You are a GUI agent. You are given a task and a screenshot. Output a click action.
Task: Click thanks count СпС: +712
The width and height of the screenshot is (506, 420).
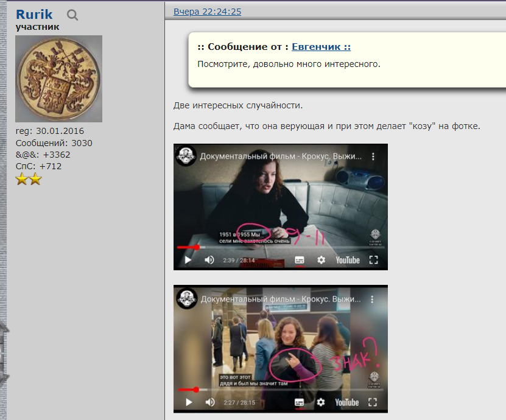point(38,166)
